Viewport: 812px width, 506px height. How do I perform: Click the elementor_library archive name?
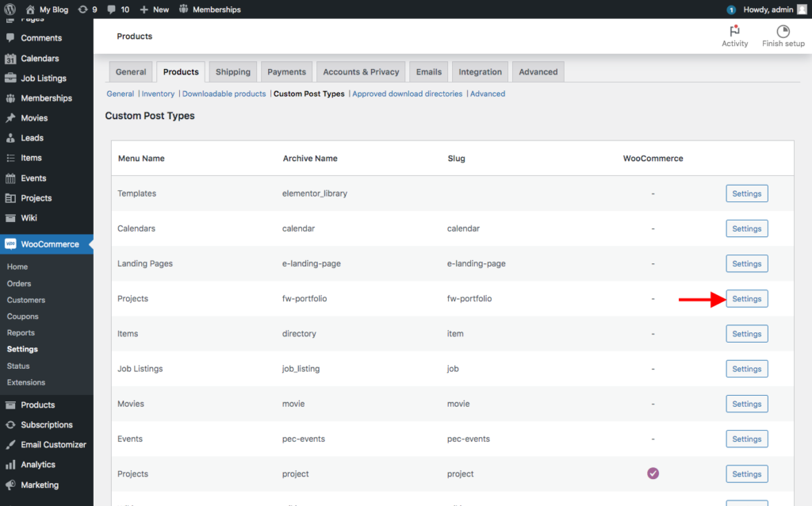point(315,194)
